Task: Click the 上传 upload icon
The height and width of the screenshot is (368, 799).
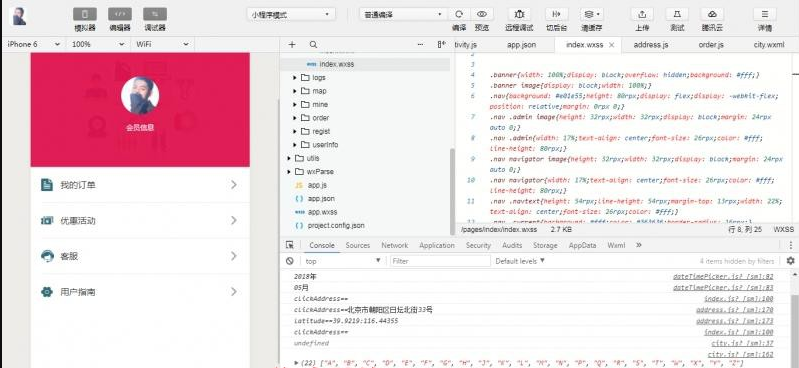Action: point(642,14)
